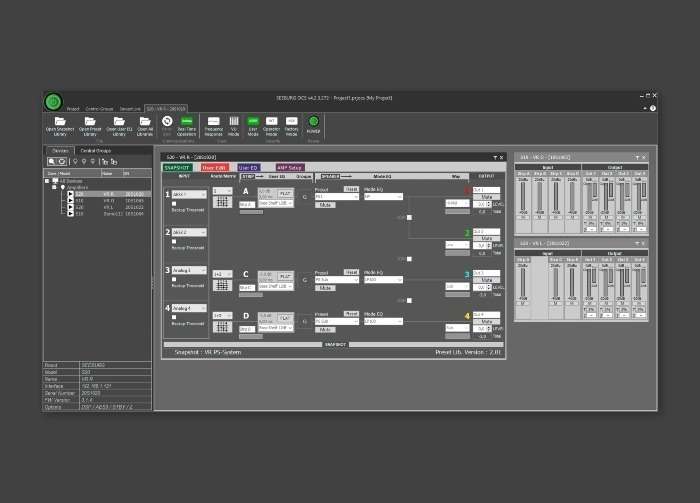Viewport: 700px width, 503px height.
Task: Click the green power button at top left
Action: [52, 101]
